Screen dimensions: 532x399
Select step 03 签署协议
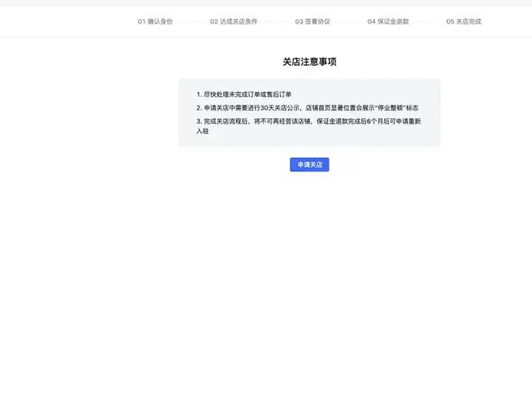313,21
